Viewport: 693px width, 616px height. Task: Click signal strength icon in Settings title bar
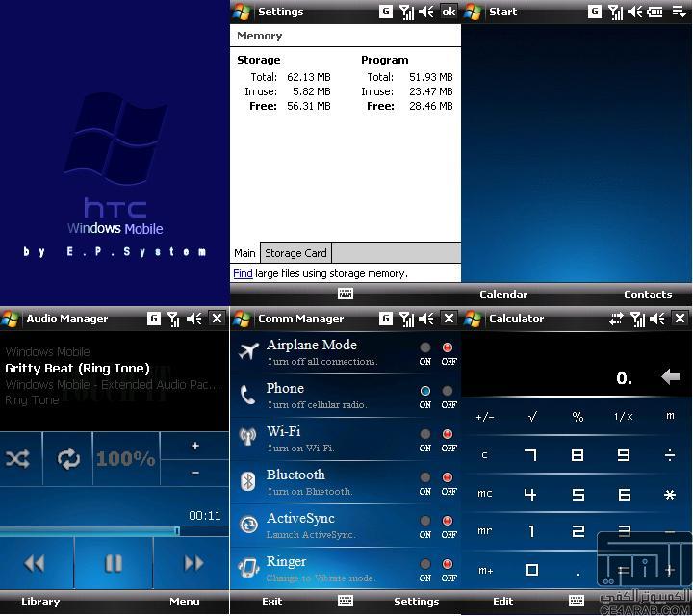point(406,12)
